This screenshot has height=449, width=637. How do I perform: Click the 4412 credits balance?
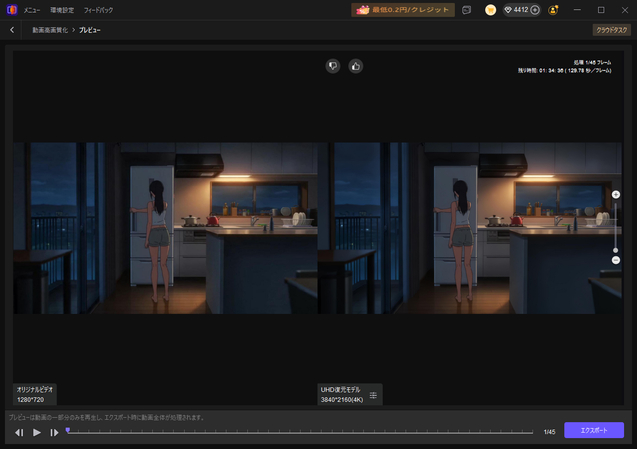coord(521,10)
